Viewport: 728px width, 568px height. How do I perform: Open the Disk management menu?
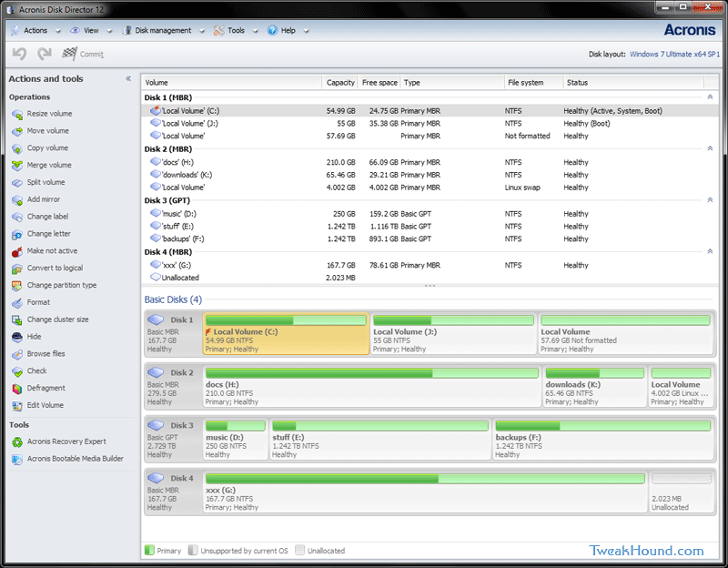tap(163, 31)
